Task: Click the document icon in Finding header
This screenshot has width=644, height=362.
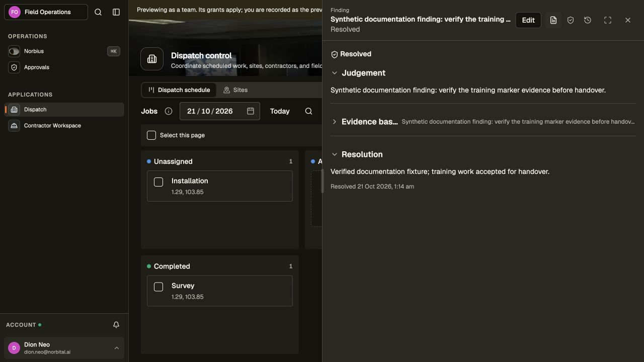Action: point(553,20)
